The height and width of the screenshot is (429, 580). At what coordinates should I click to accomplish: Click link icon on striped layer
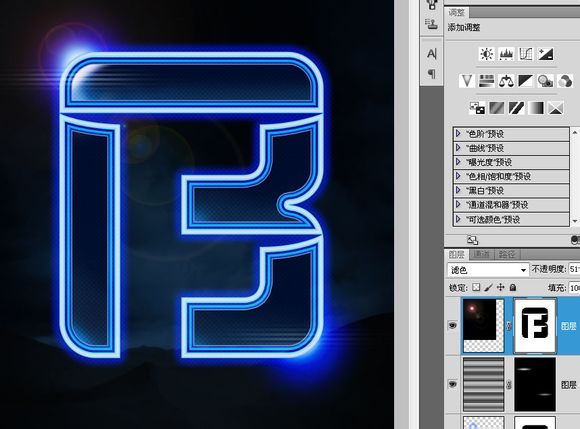click(509, 385)
